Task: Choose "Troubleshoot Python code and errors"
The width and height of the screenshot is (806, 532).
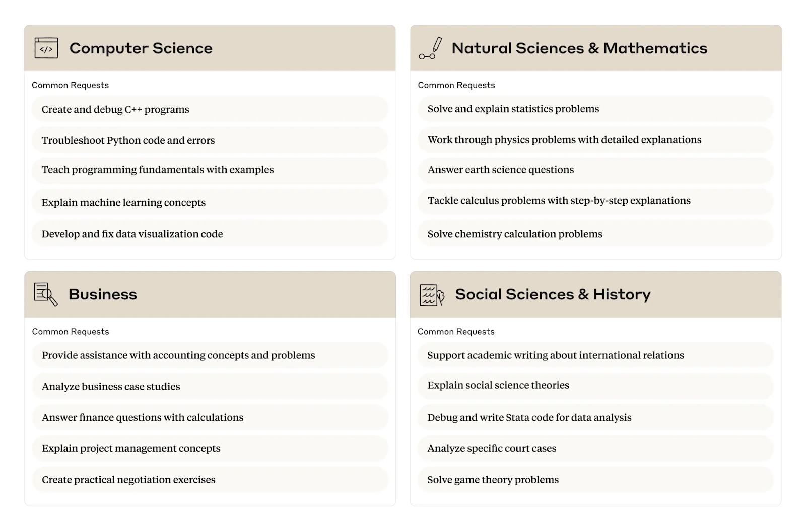Action: 128,140
